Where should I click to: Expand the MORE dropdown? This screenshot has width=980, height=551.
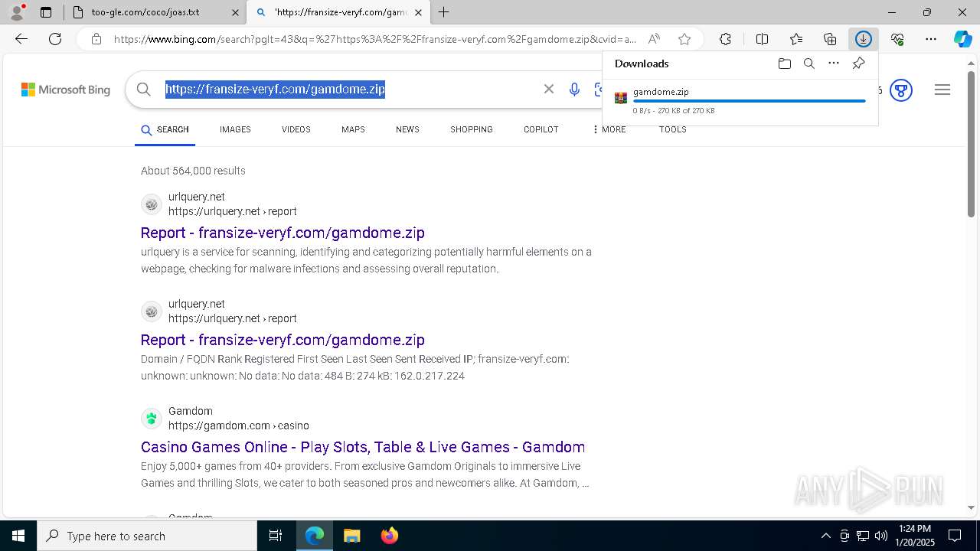(x=609, y=129)
